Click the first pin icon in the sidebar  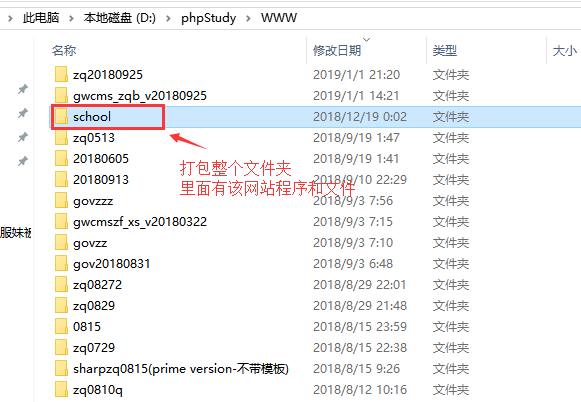click(23, 89)
